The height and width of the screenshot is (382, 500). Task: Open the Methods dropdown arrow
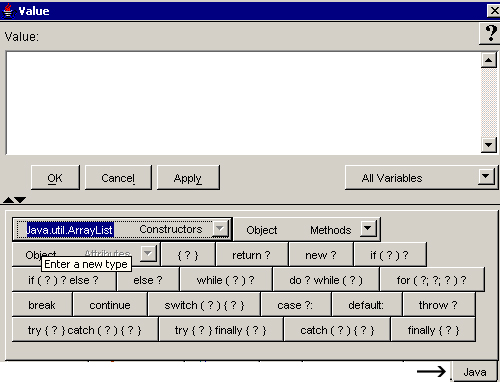(x=368, y=229)
